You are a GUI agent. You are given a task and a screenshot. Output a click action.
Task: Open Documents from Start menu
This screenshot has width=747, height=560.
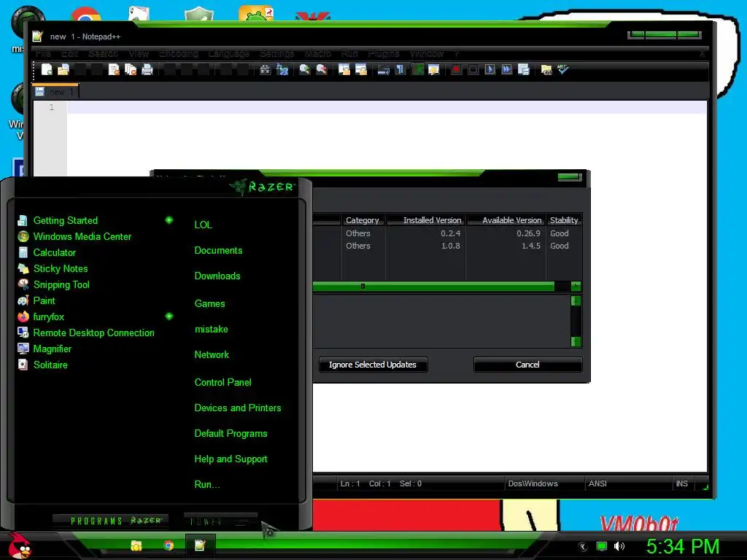pos(218,251)
